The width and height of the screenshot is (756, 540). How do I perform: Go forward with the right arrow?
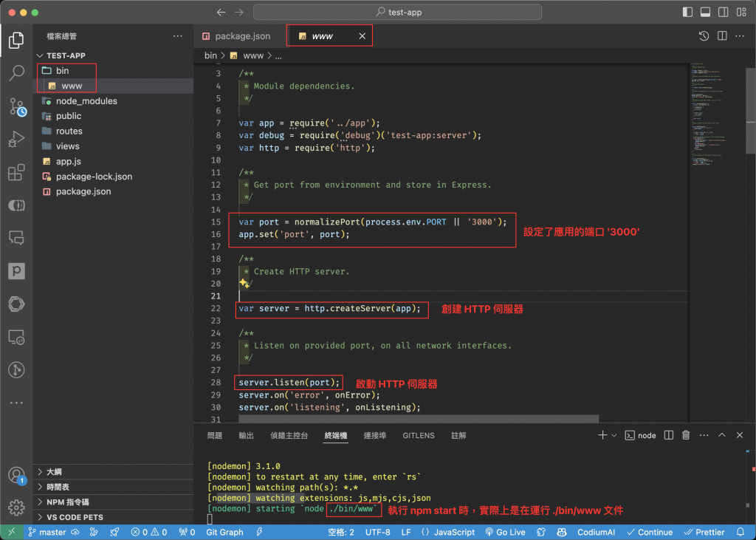[x=239, y=12]
